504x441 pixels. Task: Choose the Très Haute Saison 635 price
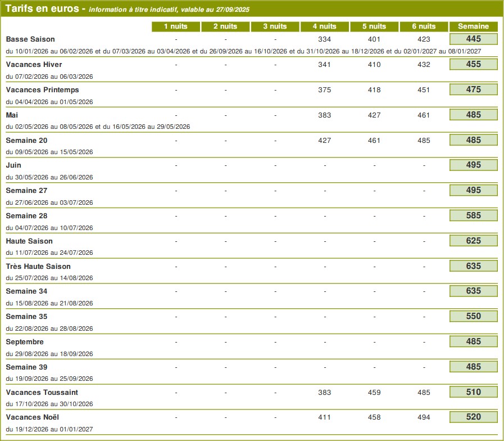tap(473, 266)
